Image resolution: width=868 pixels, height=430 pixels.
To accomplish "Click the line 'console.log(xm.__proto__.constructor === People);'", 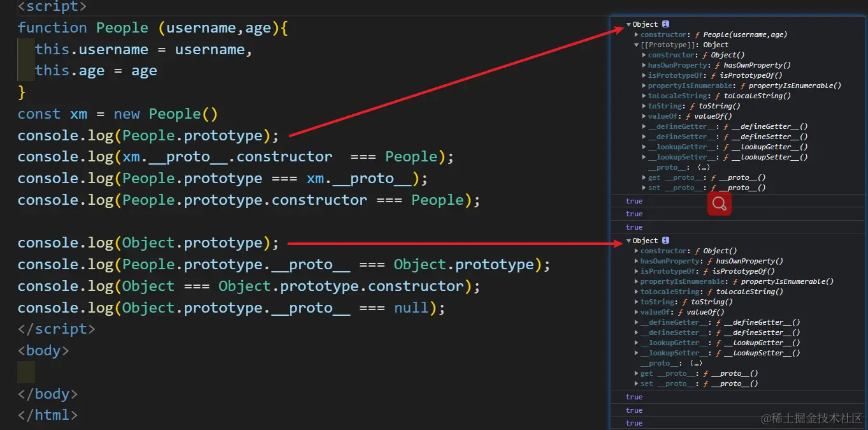I will point(236,157).
